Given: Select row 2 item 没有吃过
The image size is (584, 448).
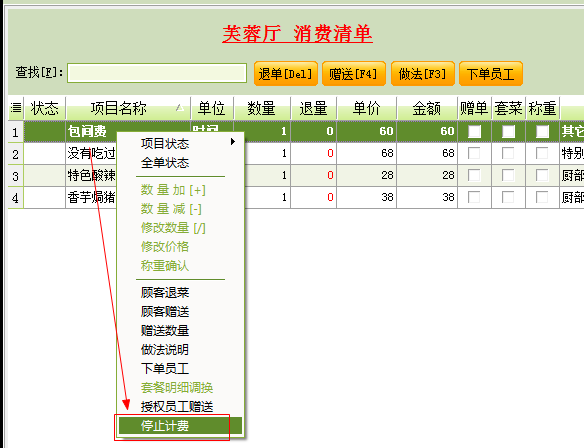Looking at the screenshot, I should 91,153.
